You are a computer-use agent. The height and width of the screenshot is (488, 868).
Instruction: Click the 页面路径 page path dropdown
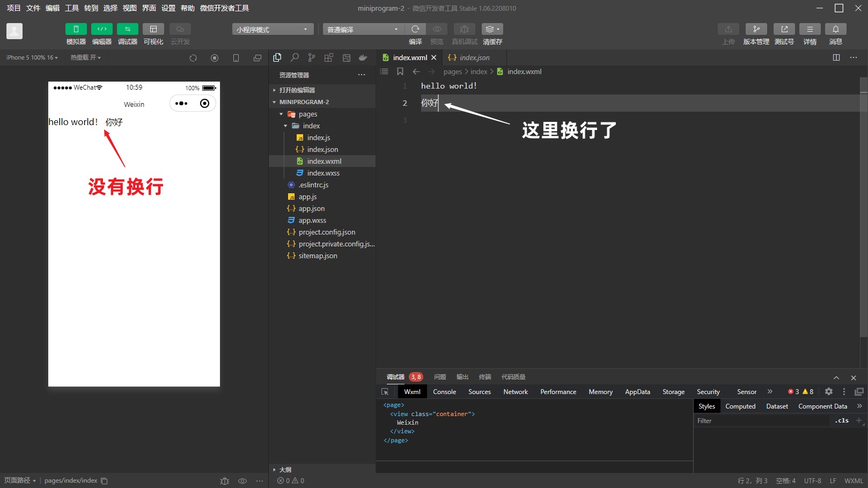(20, 480)
